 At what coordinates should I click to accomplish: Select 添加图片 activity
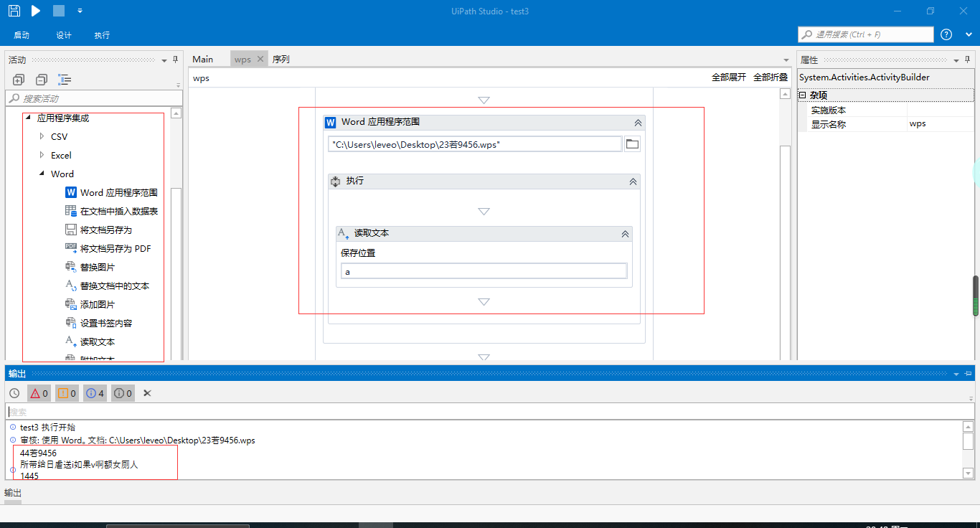tap(90, 304)
